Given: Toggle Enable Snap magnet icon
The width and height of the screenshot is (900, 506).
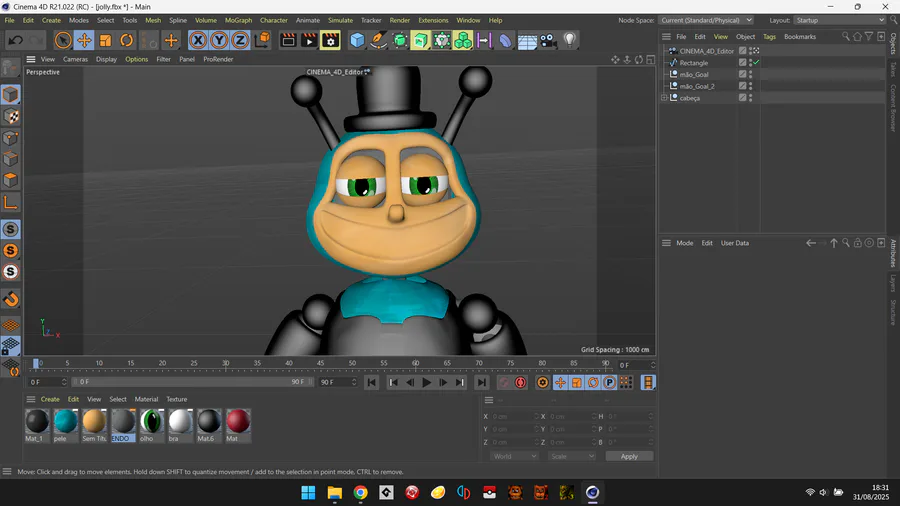Looking at the screenshot, I should pyautogui.click(x=10, y=299).
